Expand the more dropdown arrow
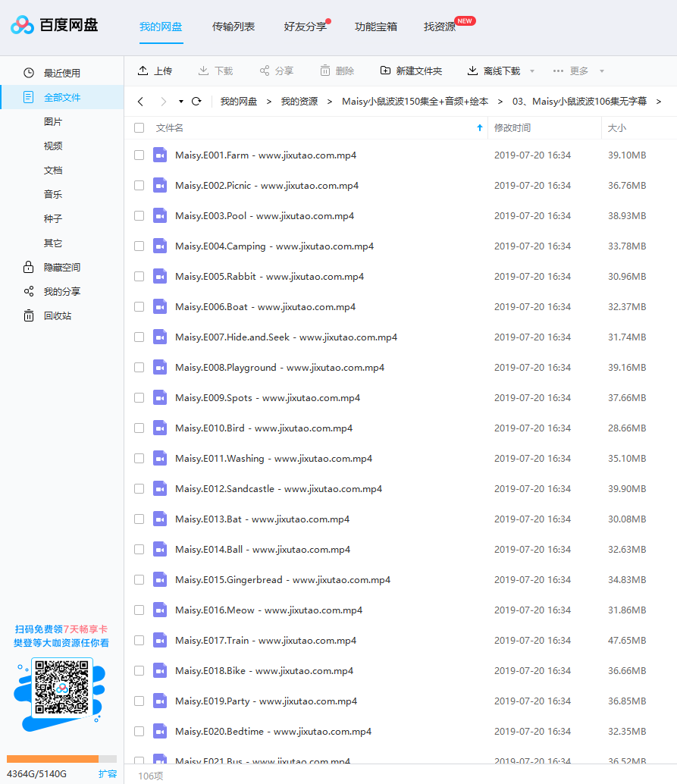Image resolution: width=677 pixels, height=784 pixels. [602, 71]
